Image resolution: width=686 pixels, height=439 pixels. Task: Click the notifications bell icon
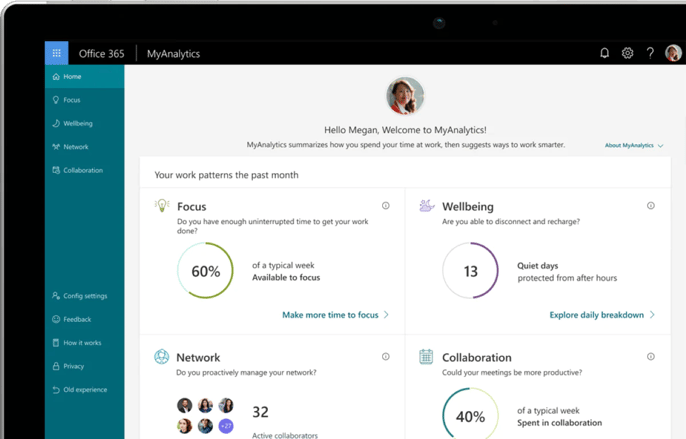604,53
